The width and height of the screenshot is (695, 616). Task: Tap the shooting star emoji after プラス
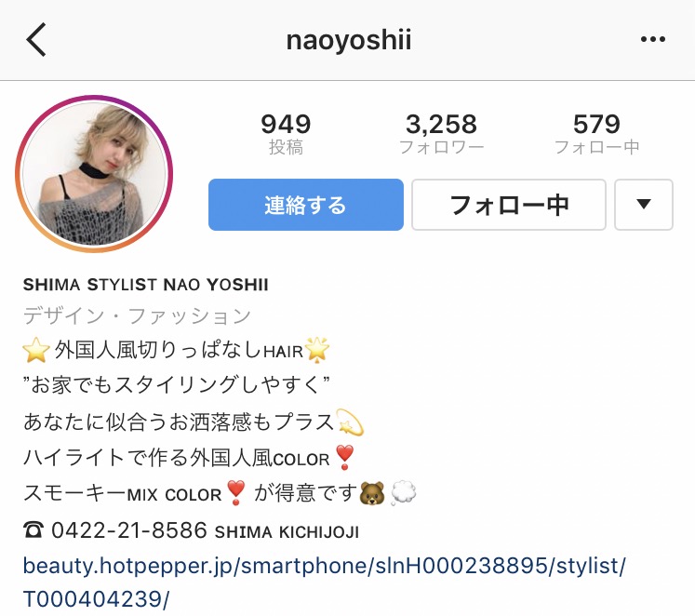351,422
